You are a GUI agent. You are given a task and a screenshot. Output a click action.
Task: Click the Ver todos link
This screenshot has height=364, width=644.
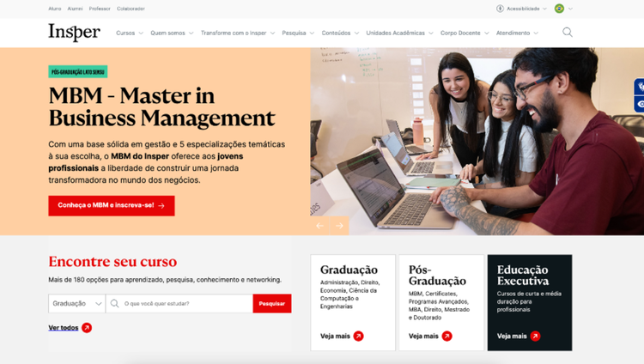coord(64,328)
